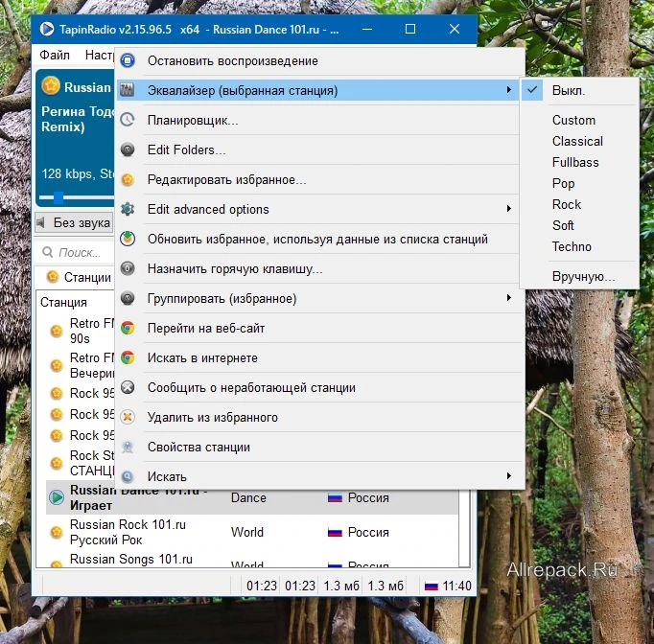The width and height of the screenshot is (654, 644).
Task: Click the star icon of Retro FM 90s
Action: 57,331
